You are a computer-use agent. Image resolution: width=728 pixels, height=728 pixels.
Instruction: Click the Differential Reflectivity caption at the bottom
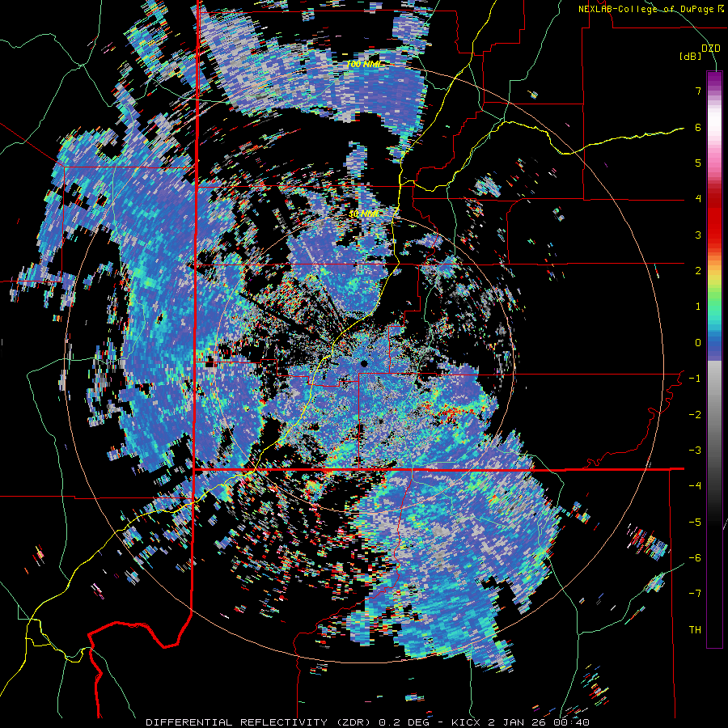pos(368,722)
